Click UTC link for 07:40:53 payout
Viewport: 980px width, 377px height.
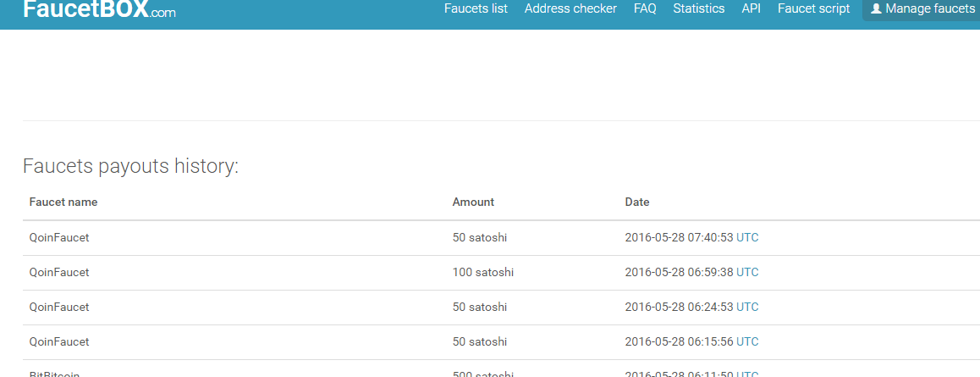tap(747, 238)
